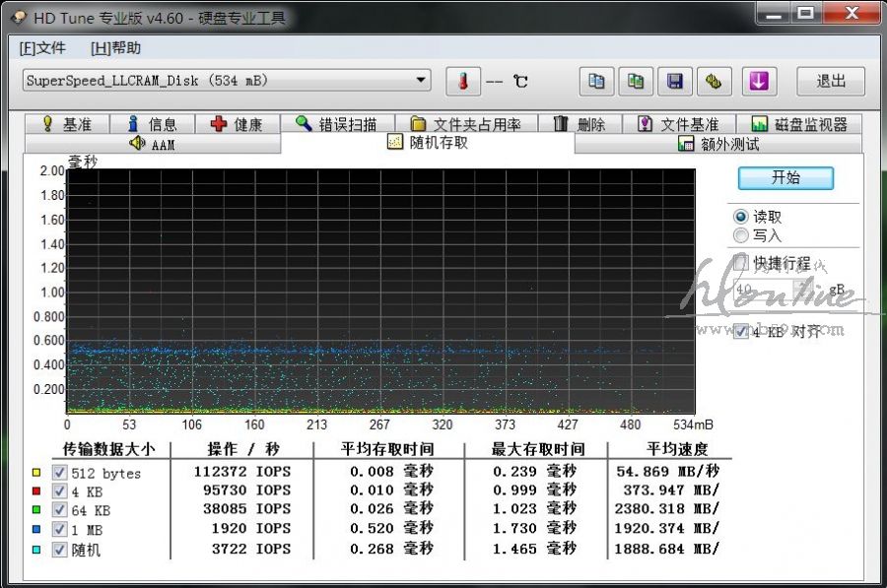Click the purple down-arrow icon in toolbar
The image size is (887, 588).
[x=758, y=82]
